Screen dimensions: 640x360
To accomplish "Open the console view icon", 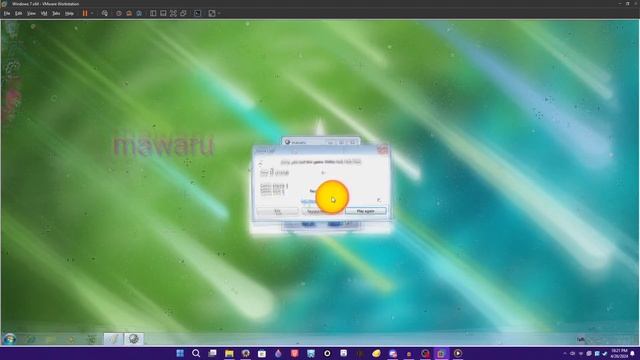I will pos(198,13).
